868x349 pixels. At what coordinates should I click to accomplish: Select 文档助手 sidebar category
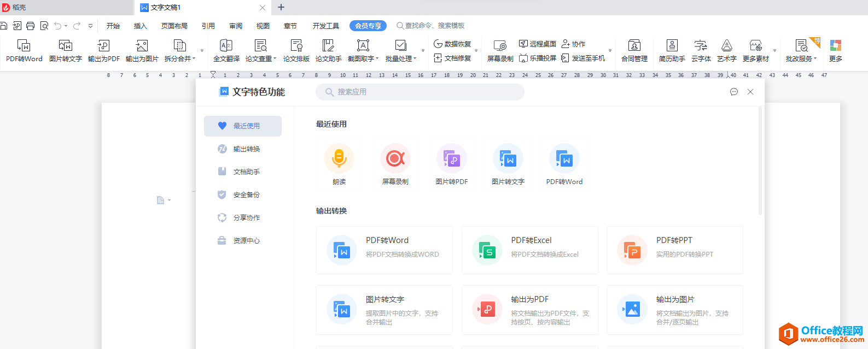pyautogui.click(x=243, y=171)
